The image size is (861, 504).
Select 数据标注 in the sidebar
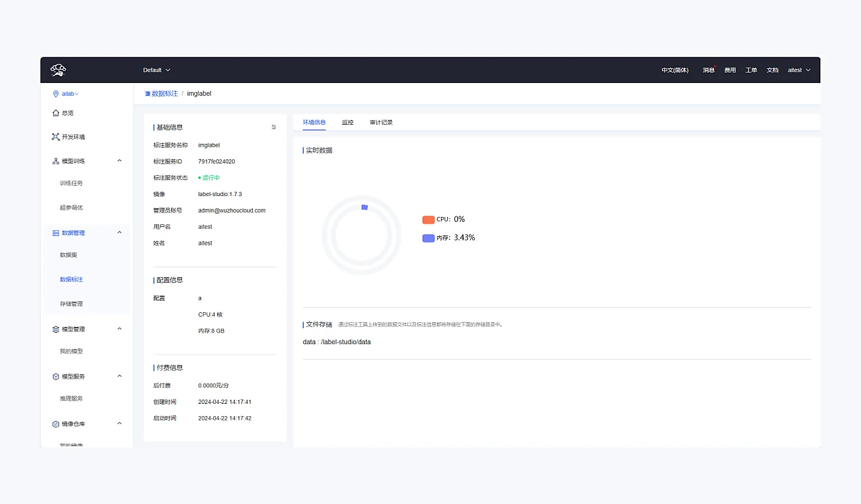[x=71, y=280]
